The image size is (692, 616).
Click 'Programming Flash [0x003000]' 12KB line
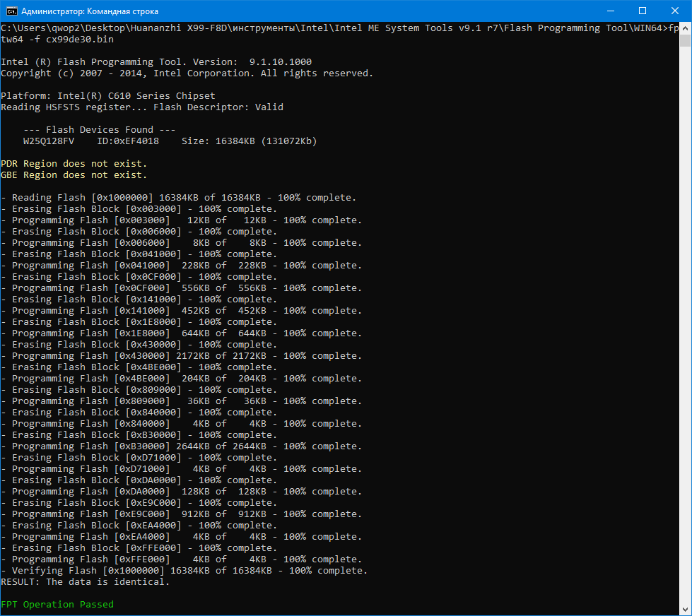[182, 220]
